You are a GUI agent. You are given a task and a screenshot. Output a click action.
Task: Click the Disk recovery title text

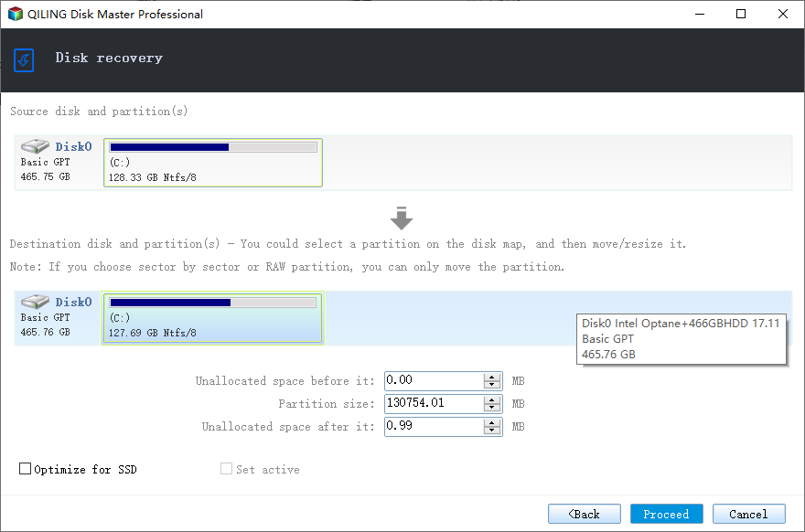click(109, 58)
